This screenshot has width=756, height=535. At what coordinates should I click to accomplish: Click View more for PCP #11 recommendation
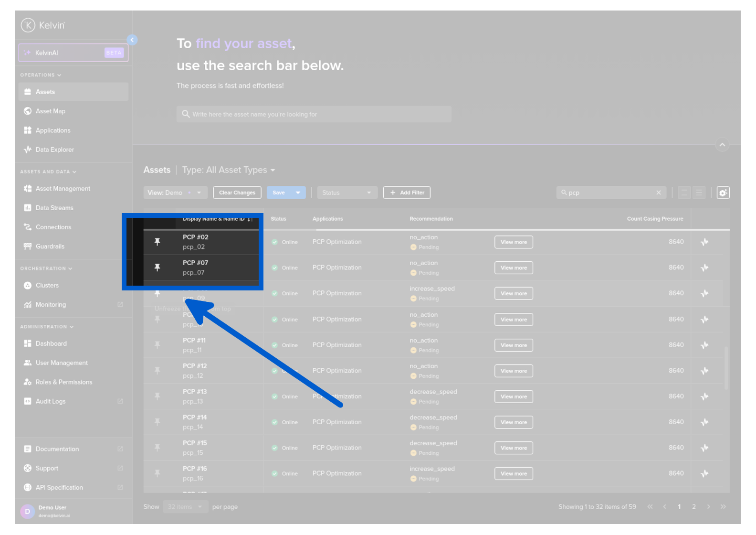point(514,345)
